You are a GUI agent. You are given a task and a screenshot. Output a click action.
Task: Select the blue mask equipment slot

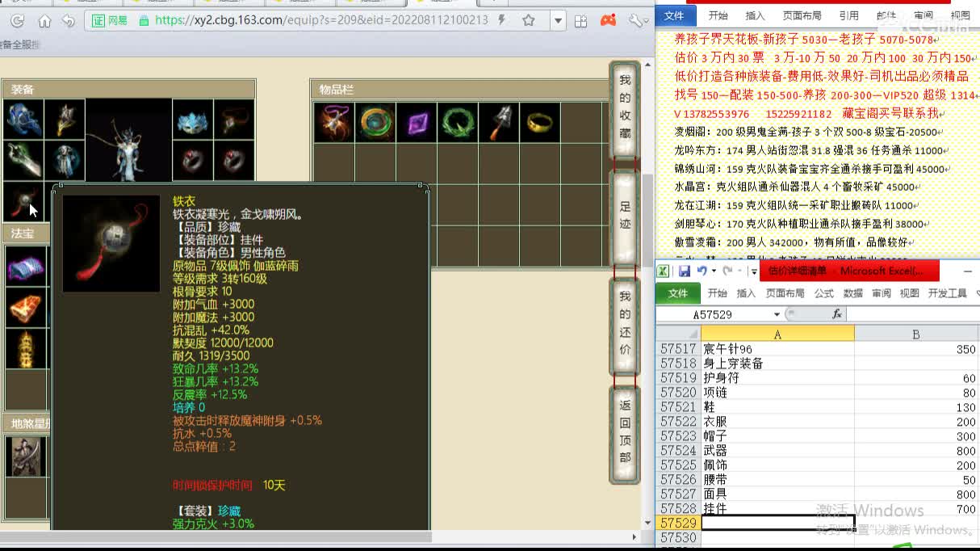(x=192, y=120)
